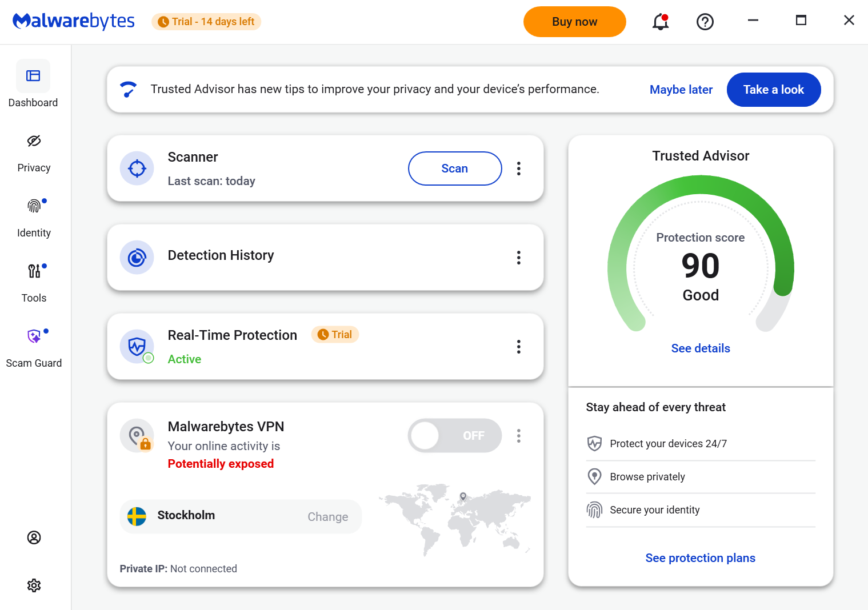
Task: Dismiss tips with Maybe later
Action: [681, 90]
